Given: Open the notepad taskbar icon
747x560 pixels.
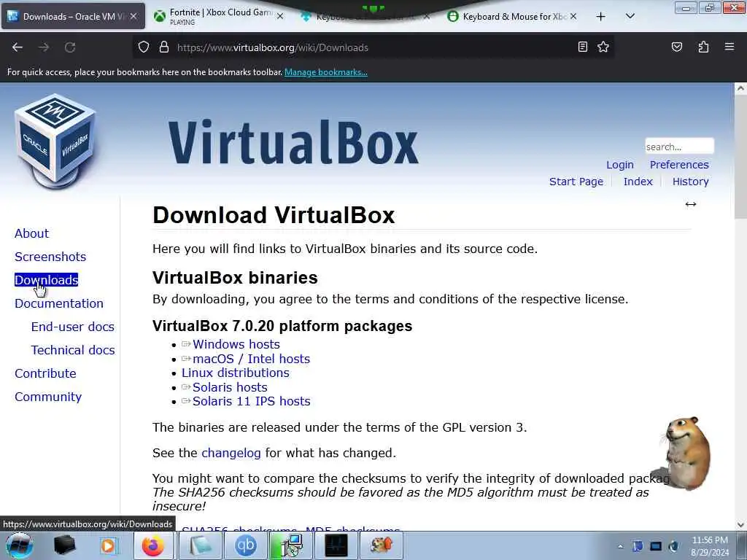Looking at the screenshot, I should tap(200, 545).
